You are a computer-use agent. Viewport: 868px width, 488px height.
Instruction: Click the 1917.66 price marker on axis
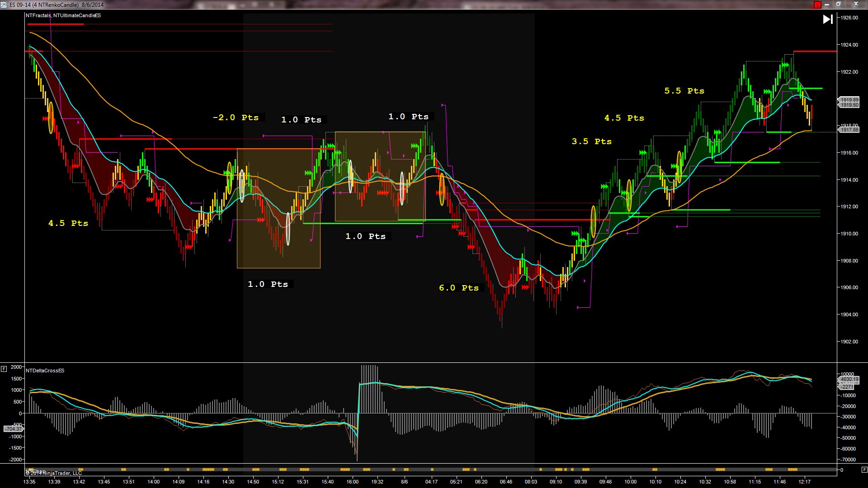(x=849, y=130)
